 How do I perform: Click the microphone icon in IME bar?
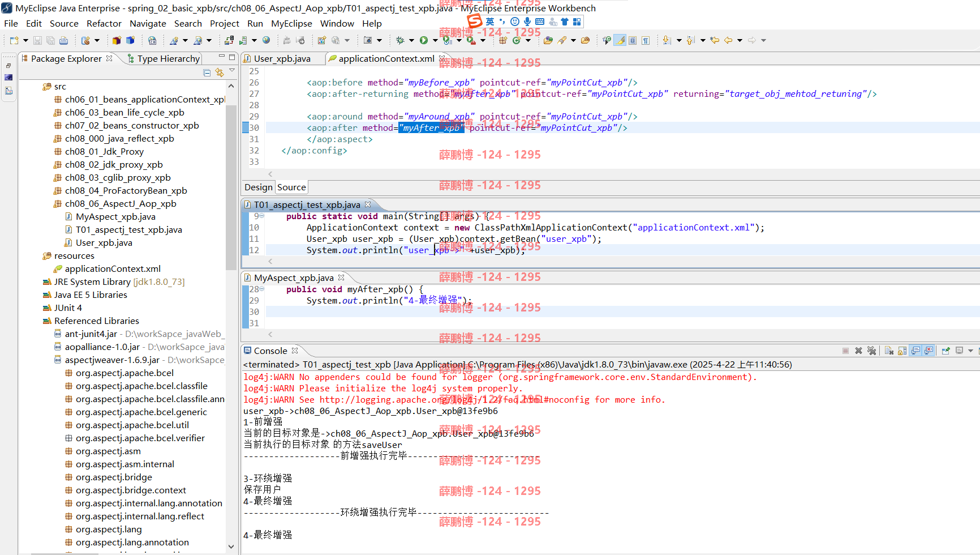pos(527,22)
